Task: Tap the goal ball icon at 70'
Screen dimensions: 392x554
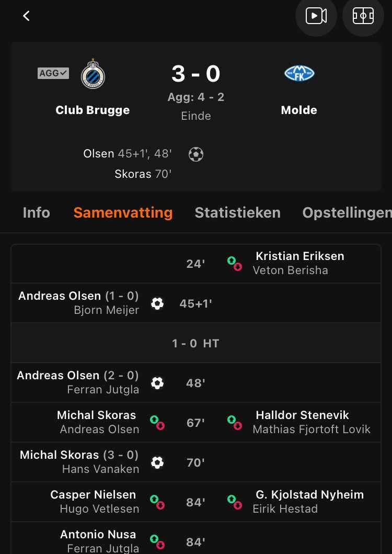Action: pyautogui.click(x=157, y=462)
